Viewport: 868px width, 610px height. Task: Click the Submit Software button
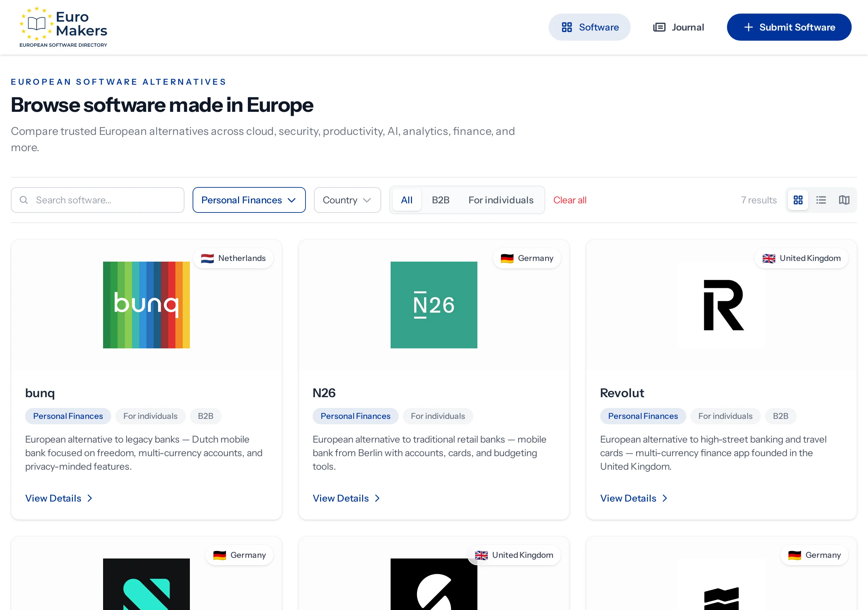click(789, 27)
